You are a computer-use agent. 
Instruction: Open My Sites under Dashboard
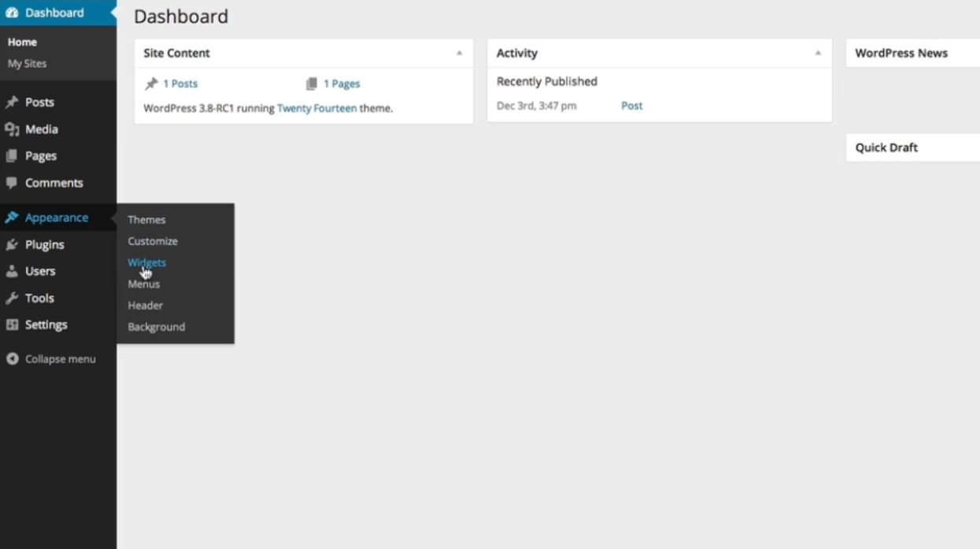pos(27,63)
